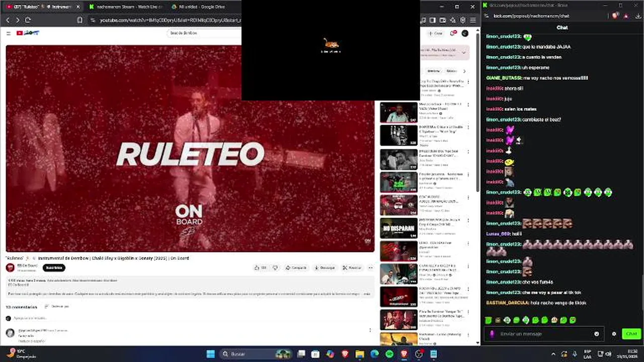This screenshot has height=362, width=644.
Task: Open the emoji picker in Kick chat
Action: point(597,334)
